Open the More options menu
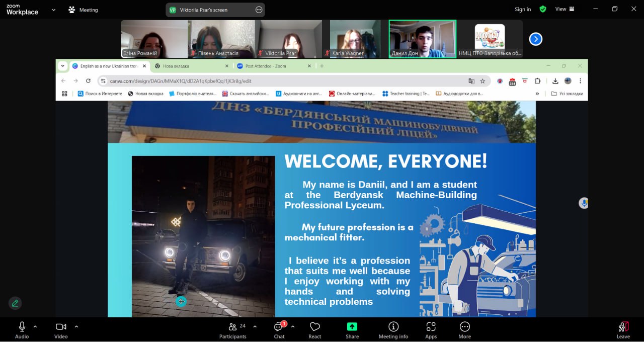The width and height of the screenshot is (644, 342). [x=465, y=330]
